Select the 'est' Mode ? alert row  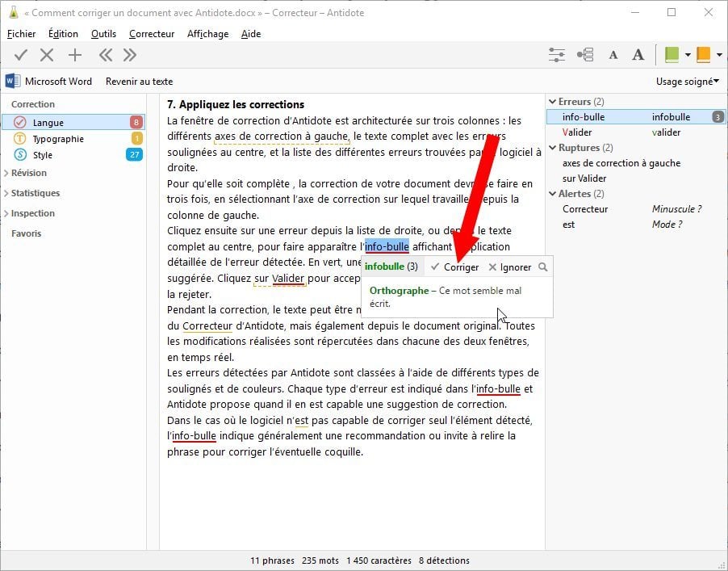(636, 225)
